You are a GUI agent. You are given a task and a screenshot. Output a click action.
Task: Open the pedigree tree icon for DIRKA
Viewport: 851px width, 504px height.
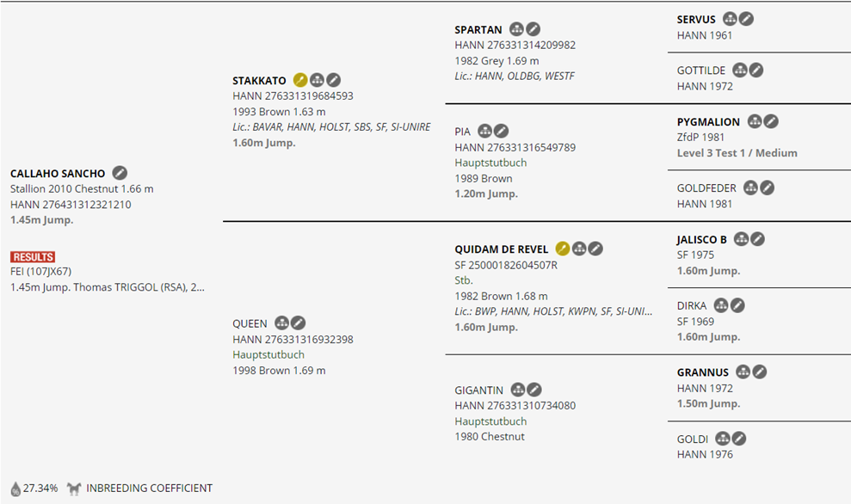pyautogui.click(x=721, y=305)
